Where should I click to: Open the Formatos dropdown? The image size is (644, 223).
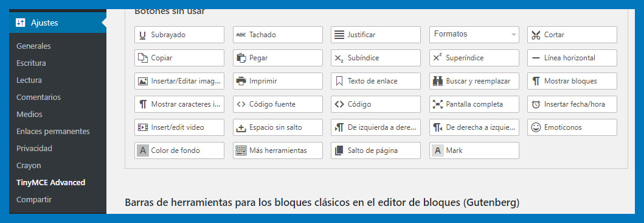(x=474, y=35)
